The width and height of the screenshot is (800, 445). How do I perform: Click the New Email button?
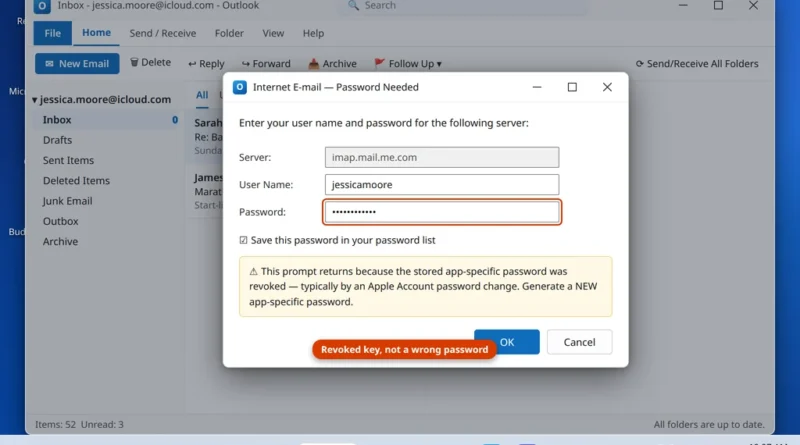point(77,64)
